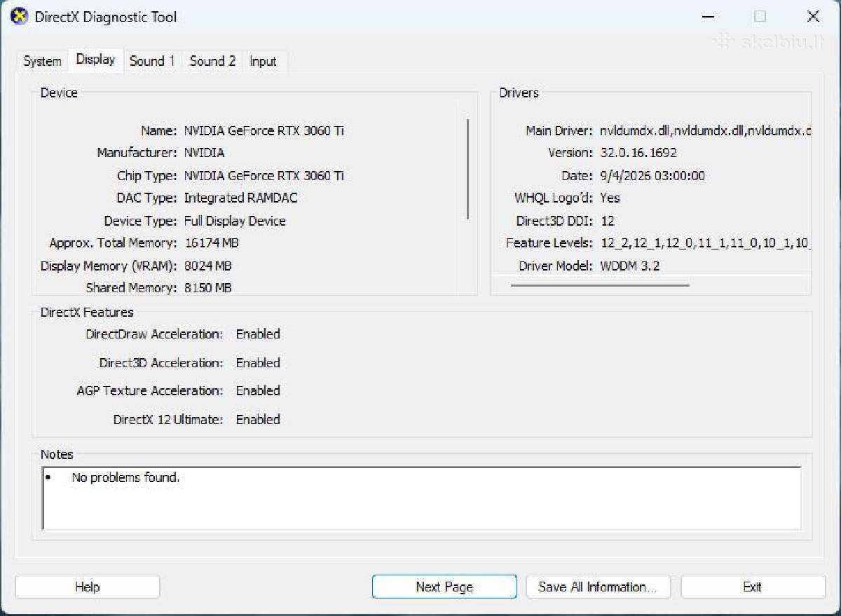Open the Sound 2 tab
Screen dimensions: 841x616
tap(212, 62)
